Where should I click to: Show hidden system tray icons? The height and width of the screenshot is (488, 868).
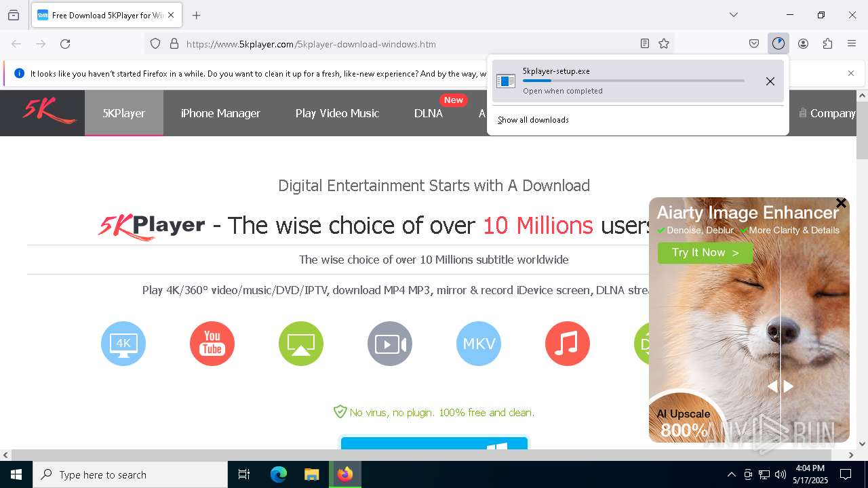(731, 474)
